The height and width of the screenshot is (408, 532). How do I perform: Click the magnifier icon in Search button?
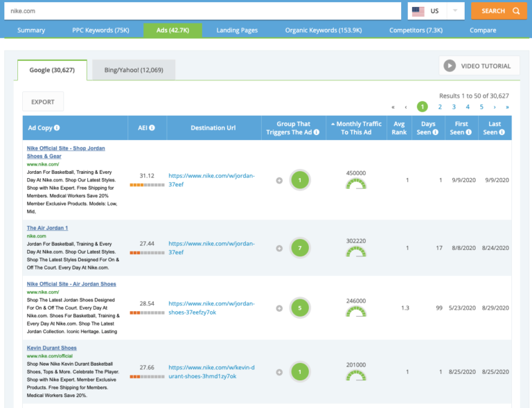click(x=516, y=11)
